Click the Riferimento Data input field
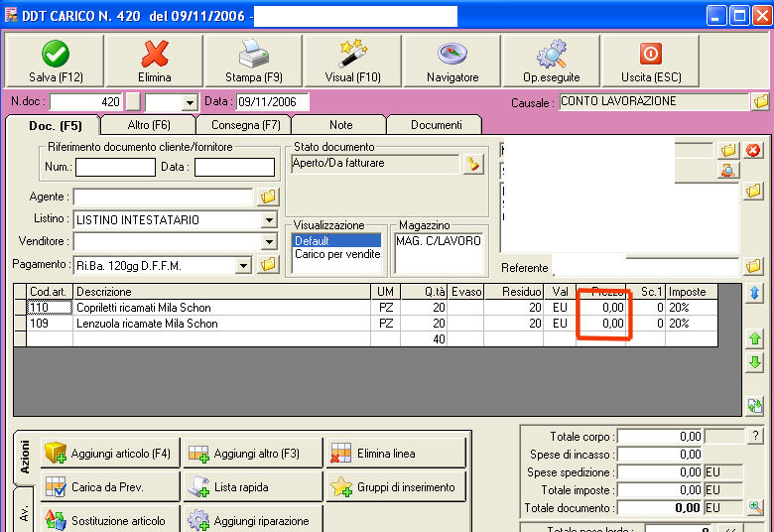Screen dimensions: 774x532 point(234,167)
